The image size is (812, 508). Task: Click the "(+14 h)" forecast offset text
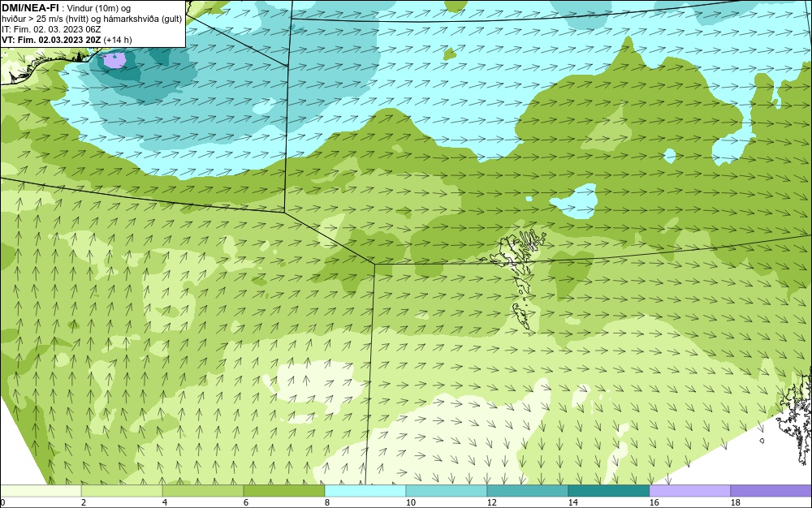click(118, 40)
